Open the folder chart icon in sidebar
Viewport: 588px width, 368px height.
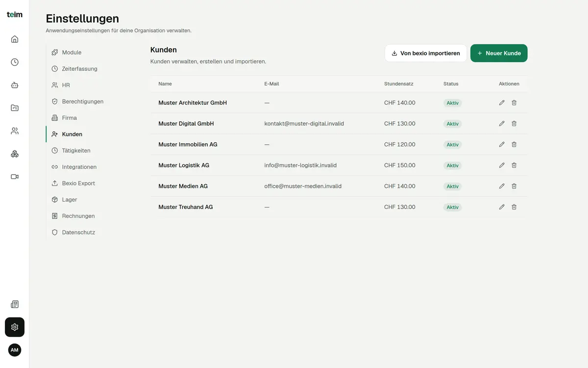click(15, 108)
